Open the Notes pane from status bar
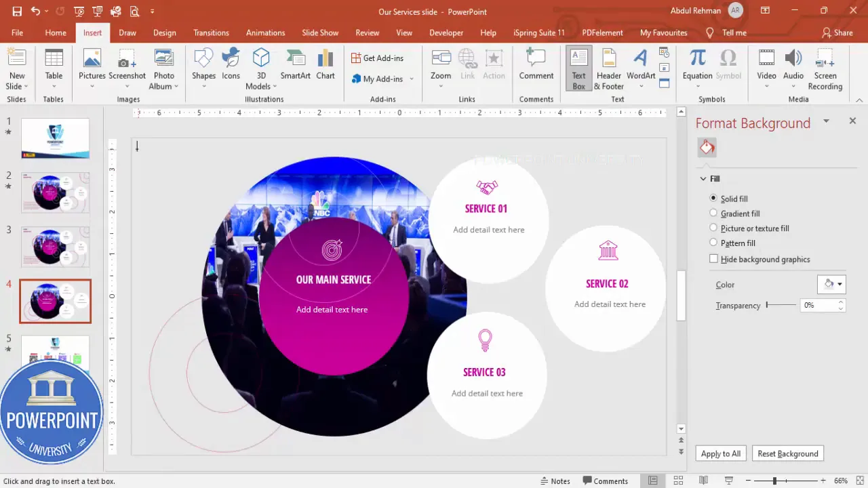This screenshot has width=868, height=488. pyautogui.click(x=555, y=481)
